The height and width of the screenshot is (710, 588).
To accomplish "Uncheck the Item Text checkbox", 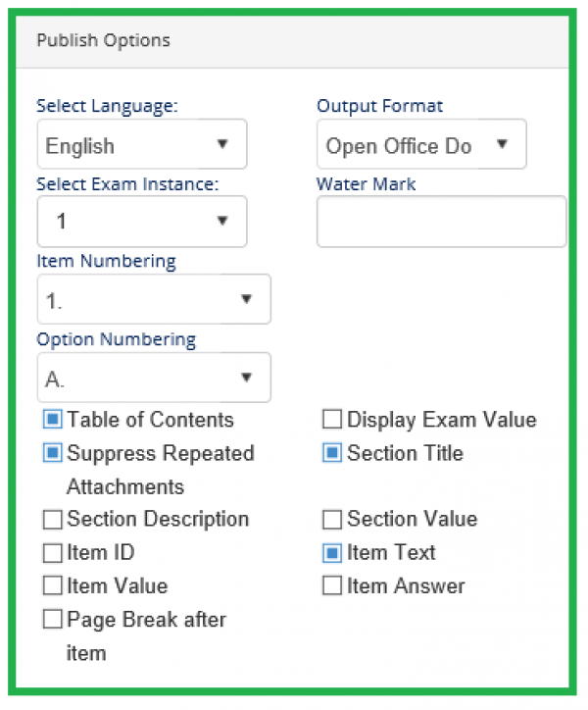I will pyautogui.click(x=332, y=553).
